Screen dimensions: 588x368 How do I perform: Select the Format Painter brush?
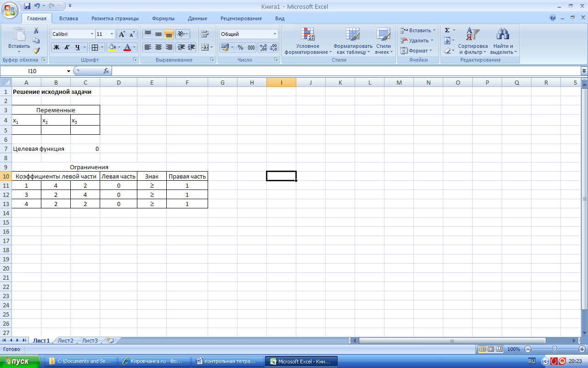point(36,51)
